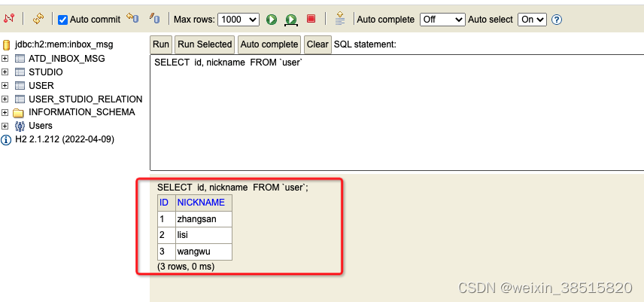Select Users entry in the tree

[x=41, y=125]
